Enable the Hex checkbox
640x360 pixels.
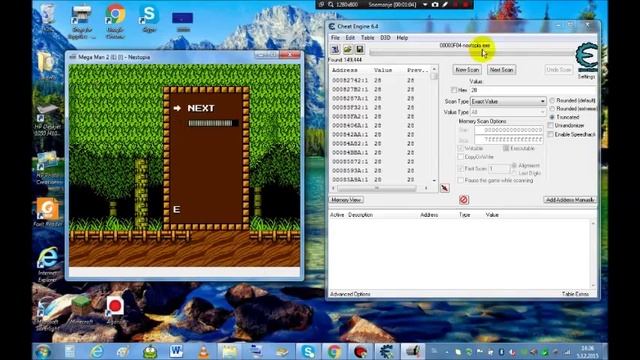point(454,90)
